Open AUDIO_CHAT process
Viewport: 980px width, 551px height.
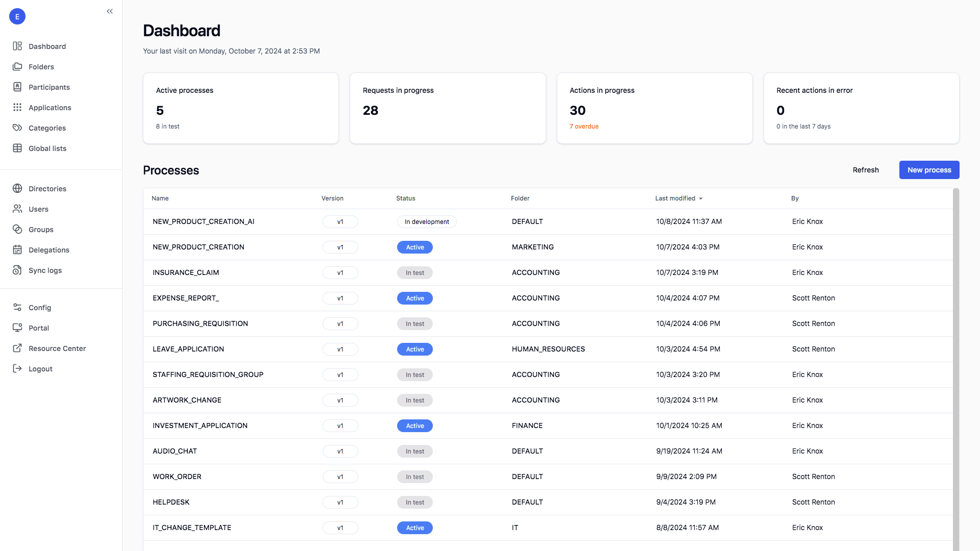(175, 451)
